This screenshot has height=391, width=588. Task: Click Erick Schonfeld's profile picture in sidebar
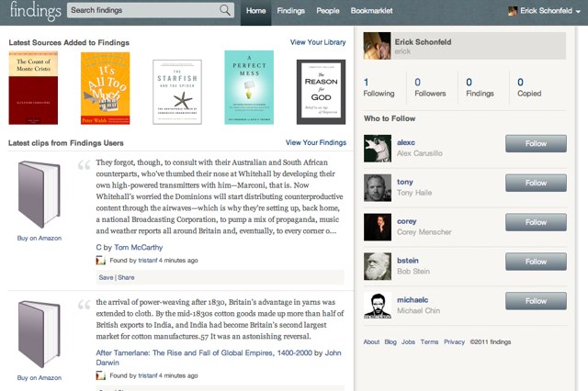(377, 47)
